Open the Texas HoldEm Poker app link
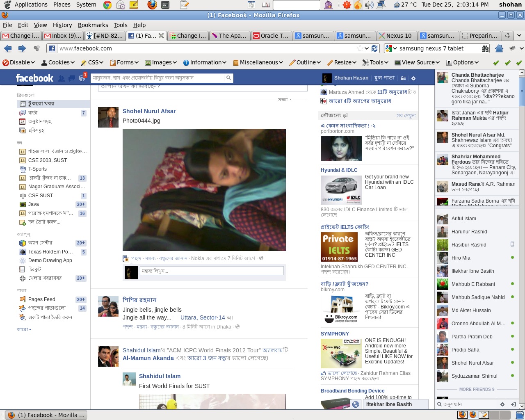525x420 pixels. click(x=50, y=252)
